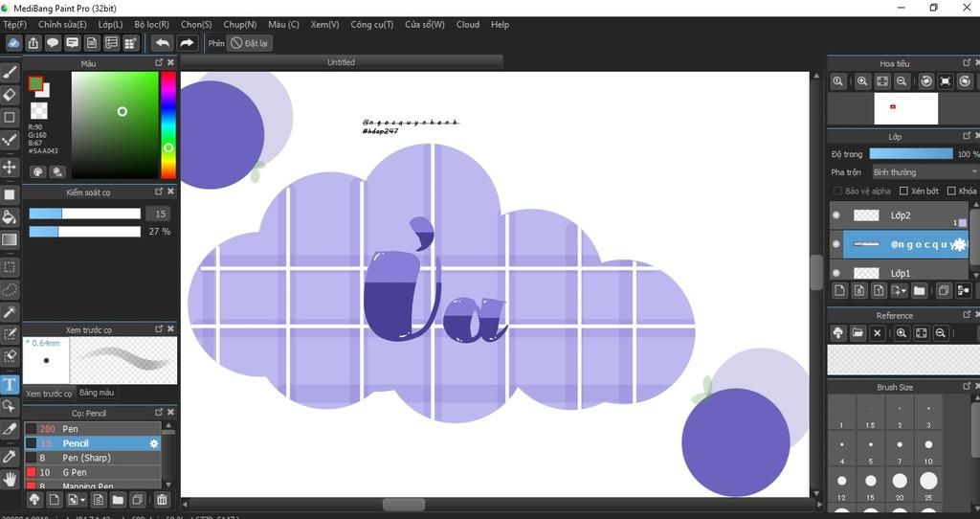This screenshot has height=519, width=980.
Task: Select the Move tool
Action: pyautogui.click(x=10, y=167)
